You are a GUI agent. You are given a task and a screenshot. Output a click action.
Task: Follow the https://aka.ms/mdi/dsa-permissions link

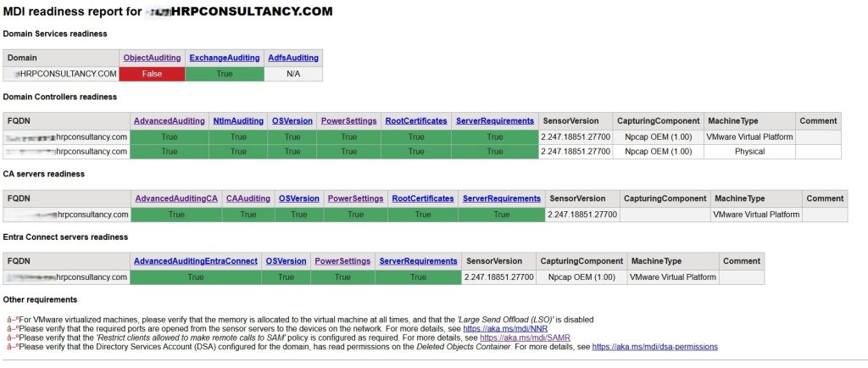click(655, 347)
